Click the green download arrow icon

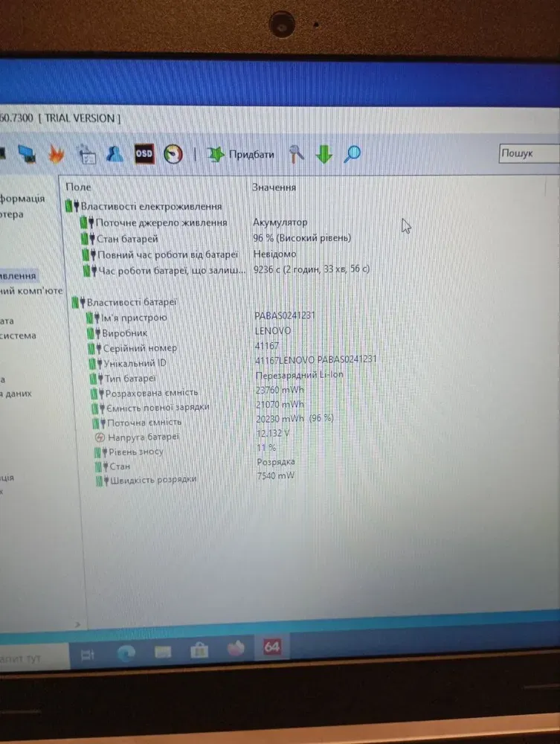(x=324, y=154)
